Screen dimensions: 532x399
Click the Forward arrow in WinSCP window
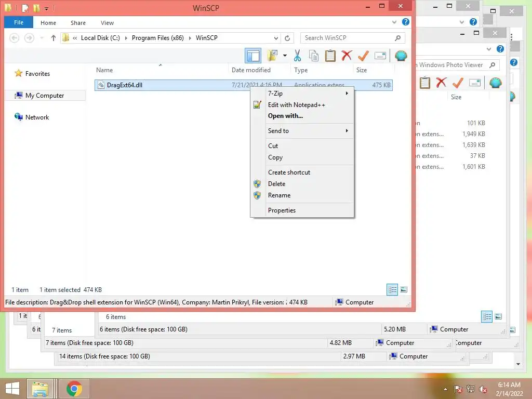pos(29,37)
